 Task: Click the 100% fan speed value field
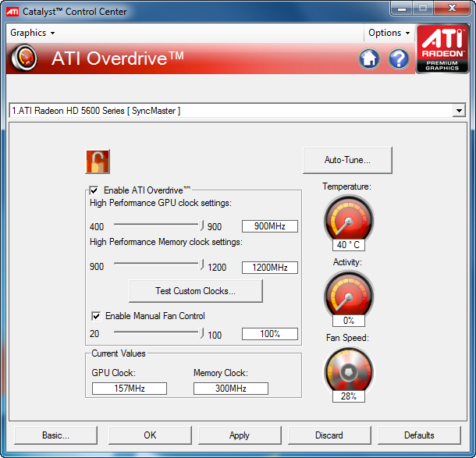pyautogui.click(x=269, y=334)
